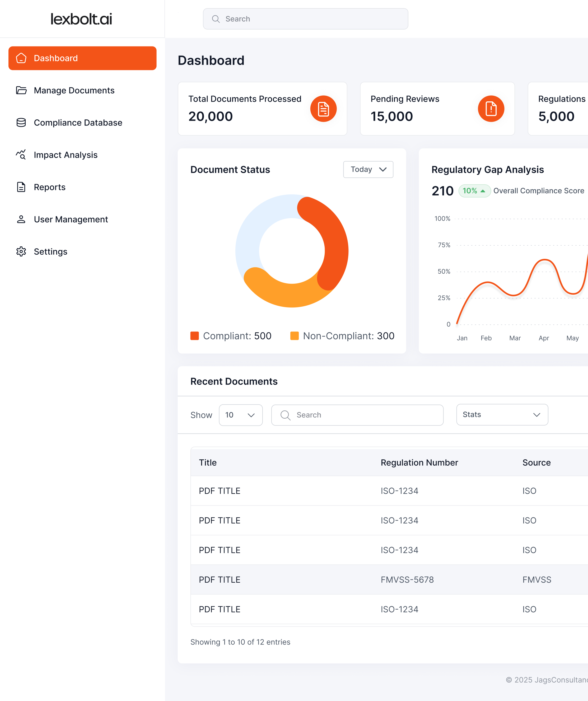Open the Stats filter dropdown
The height and width of the screenshot is (701, 588).
[x=502, y=415]
